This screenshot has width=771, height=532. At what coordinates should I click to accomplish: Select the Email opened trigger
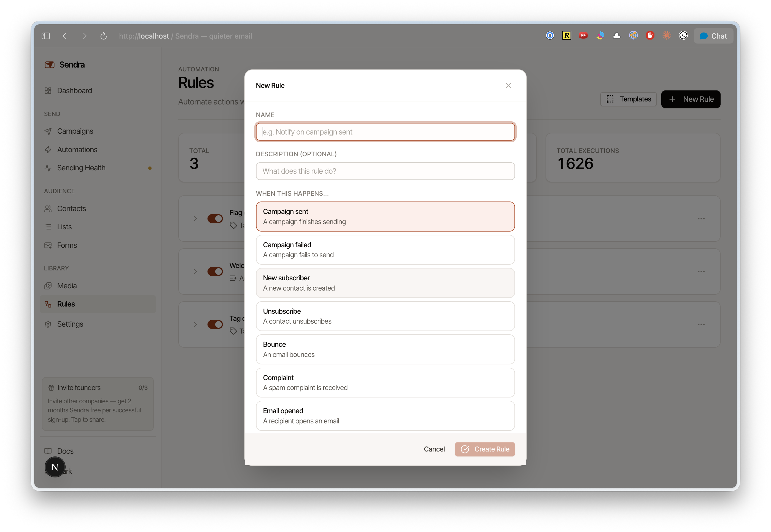(385, 416)
